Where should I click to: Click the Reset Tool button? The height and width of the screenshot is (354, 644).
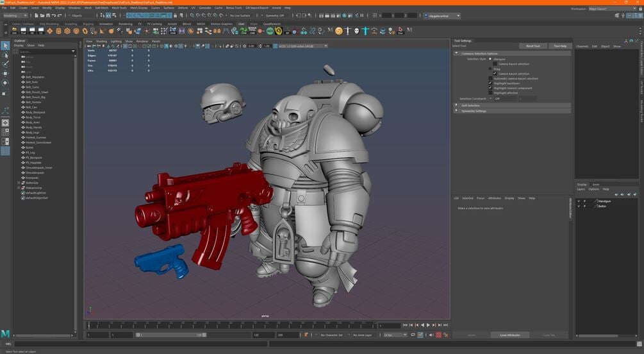533,46
